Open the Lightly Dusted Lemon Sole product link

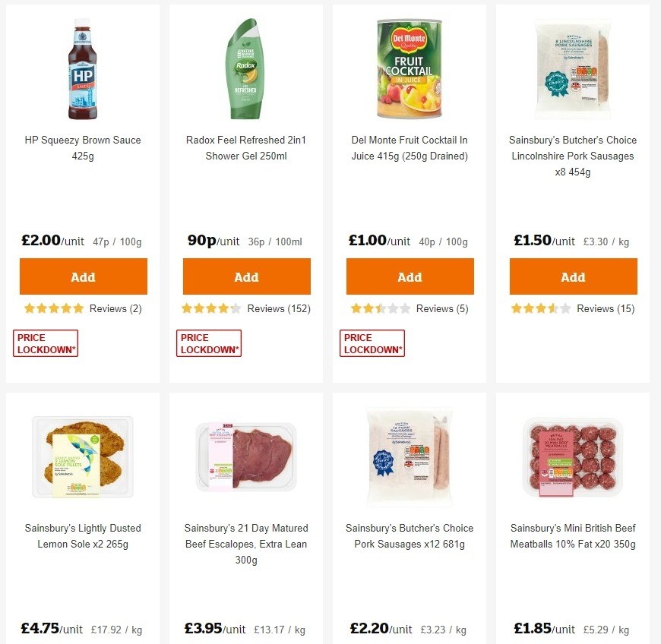click(x=83, y=535)
